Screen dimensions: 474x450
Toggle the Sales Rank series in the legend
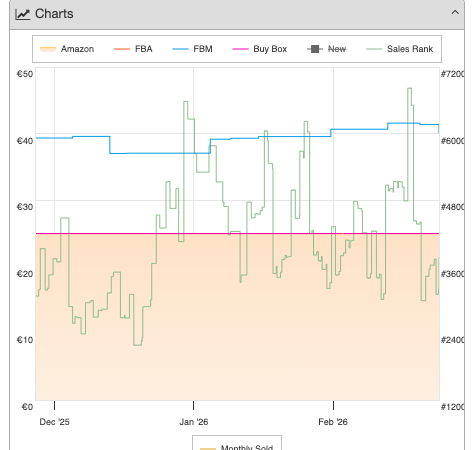pyautogui.click(x=400, y=49)
